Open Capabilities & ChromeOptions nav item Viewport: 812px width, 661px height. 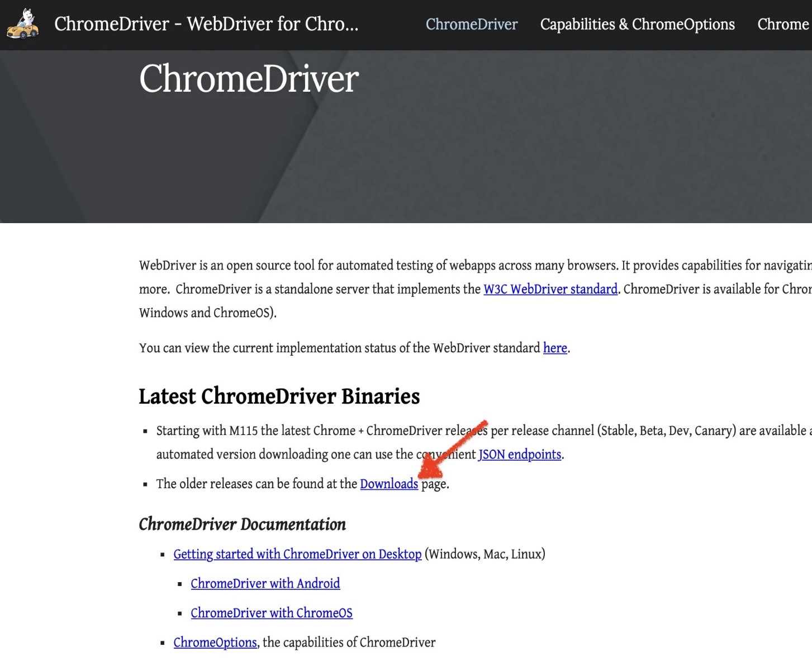pyautogui.click(x=637, y=25)
